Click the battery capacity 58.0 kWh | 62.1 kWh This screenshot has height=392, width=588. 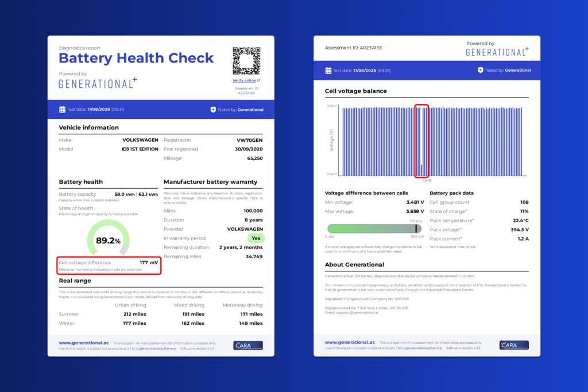(136, 195)
